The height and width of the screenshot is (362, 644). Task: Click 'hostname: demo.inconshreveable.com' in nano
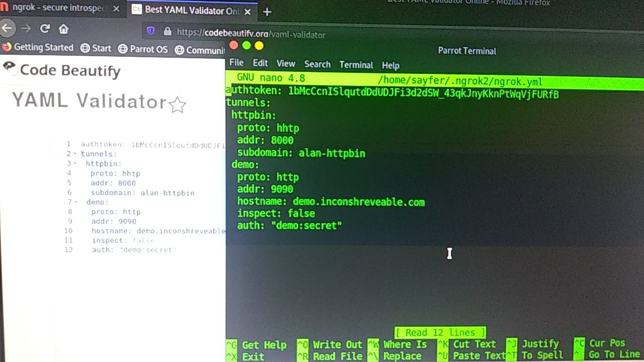(331, 202)
